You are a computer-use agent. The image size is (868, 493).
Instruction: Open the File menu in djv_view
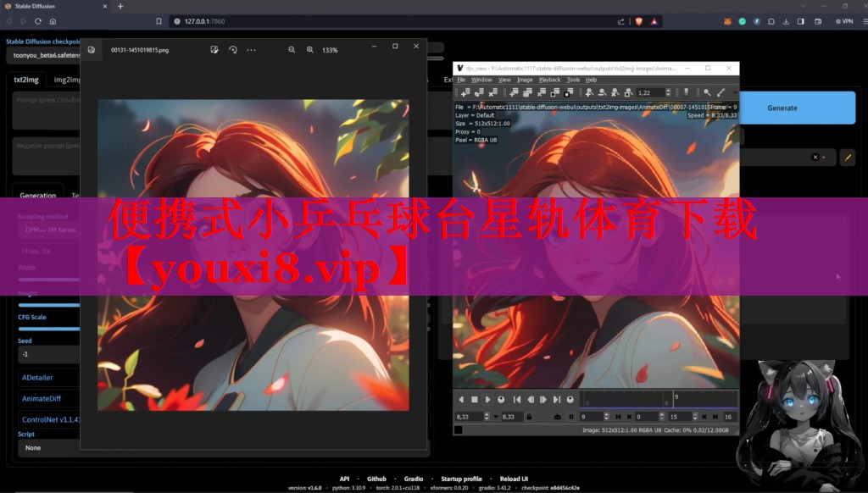coord(461,80)
